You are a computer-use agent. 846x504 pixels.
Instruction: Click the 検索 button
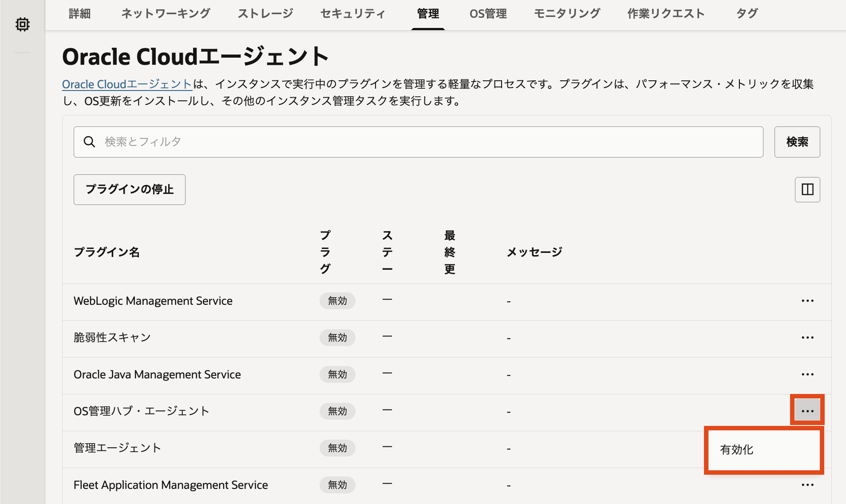coord(797,142)
